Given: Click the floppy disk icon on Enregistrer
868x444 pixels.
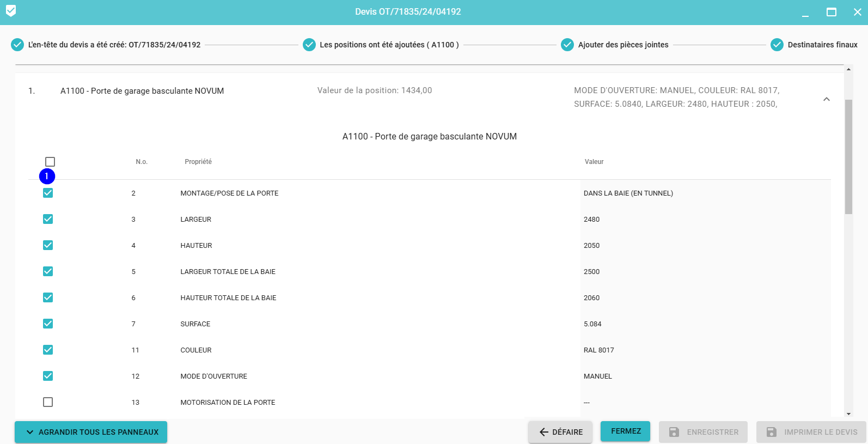Looking at the screenshot, I should [674, 432].
